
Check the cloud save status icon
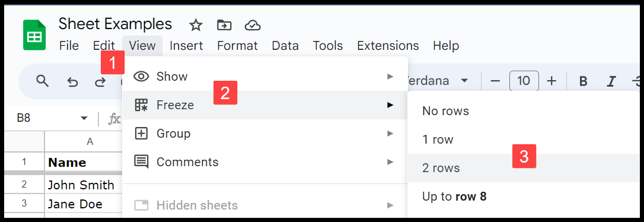253,26
